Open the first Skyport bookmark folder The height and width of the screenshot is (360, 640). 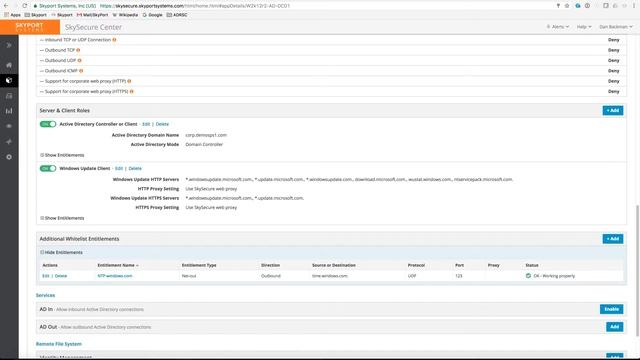[36, 15]
